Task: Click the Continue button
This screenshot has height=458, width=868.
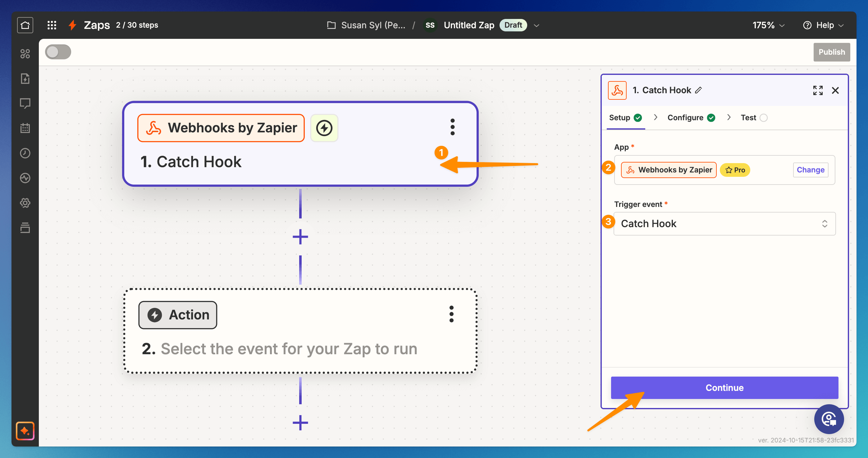Action: pos(724,387)
